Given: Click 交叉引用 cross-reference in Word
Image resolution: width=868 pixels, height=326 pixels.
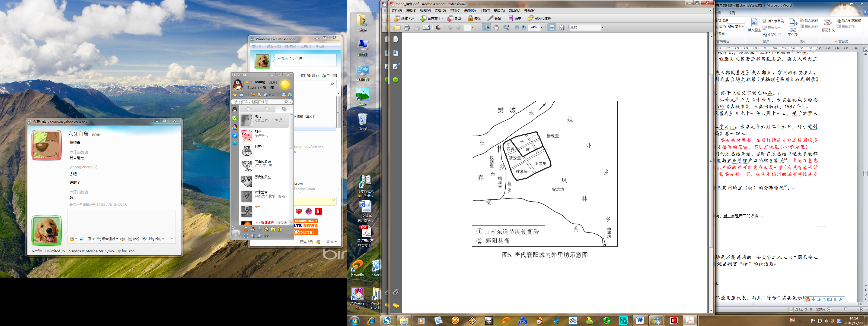Looking at the screenshot, I should click(x=772, y=35).
